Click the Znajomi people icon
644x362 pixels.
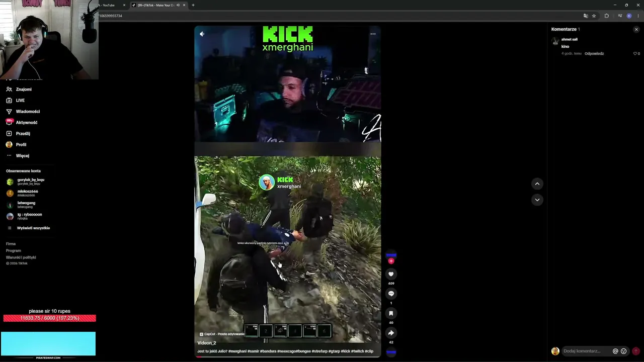(9, 89)
